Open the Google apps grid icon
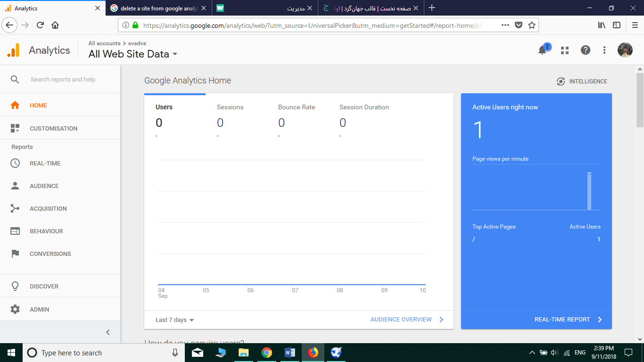Image resolution: width=644 pixels, height=362 pixels. pos(565,50)
